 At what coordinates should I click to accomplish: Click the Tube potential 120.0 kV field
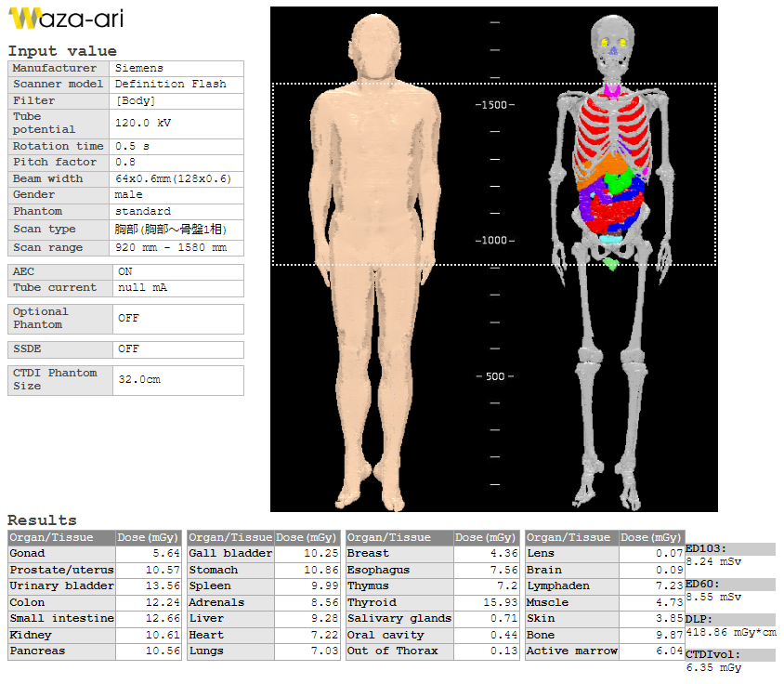177,123
